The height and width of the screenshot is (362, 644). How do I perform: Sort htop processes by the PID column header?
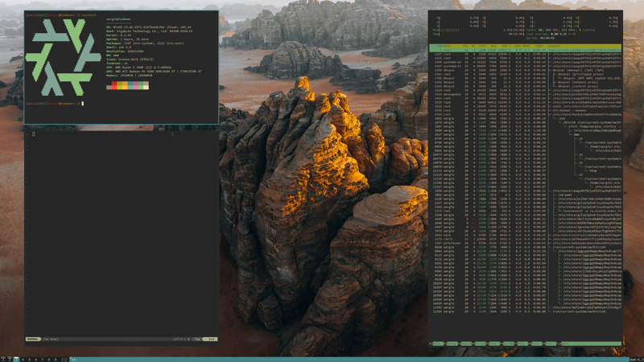tap(439, 46)
